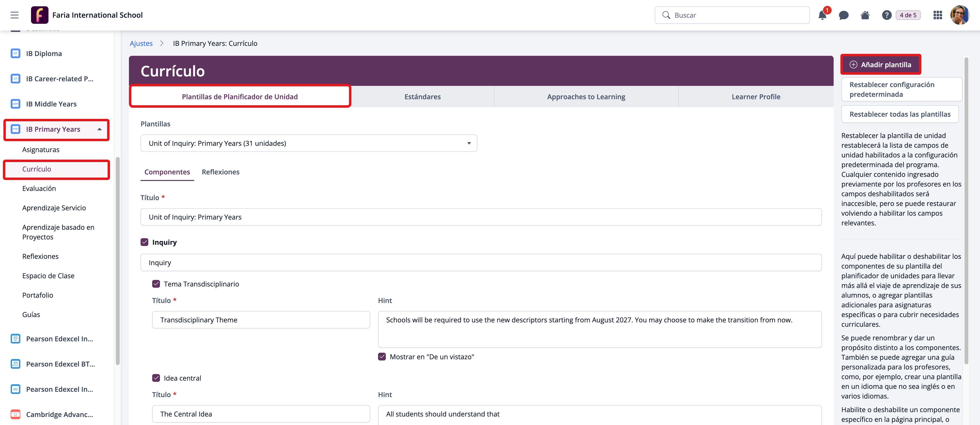
Task: Open the messages chat icon
Action: pyautogui.click(x=843, y=15)
